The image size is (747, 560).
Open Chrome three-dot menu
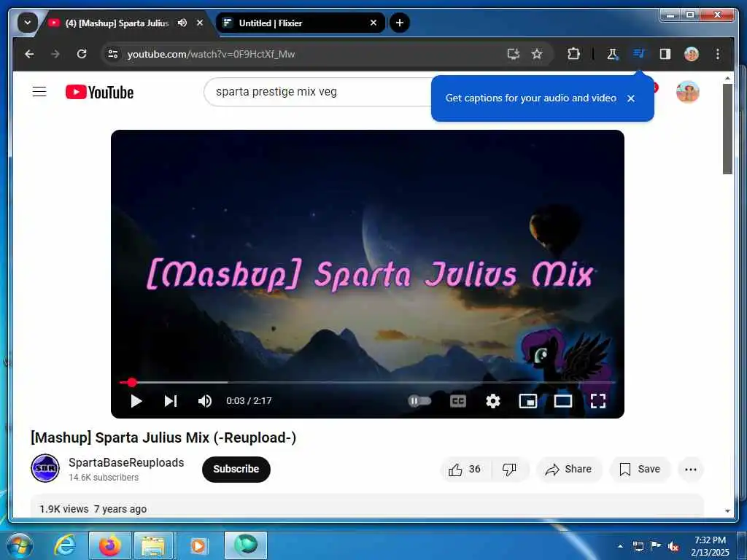(718, 54)
